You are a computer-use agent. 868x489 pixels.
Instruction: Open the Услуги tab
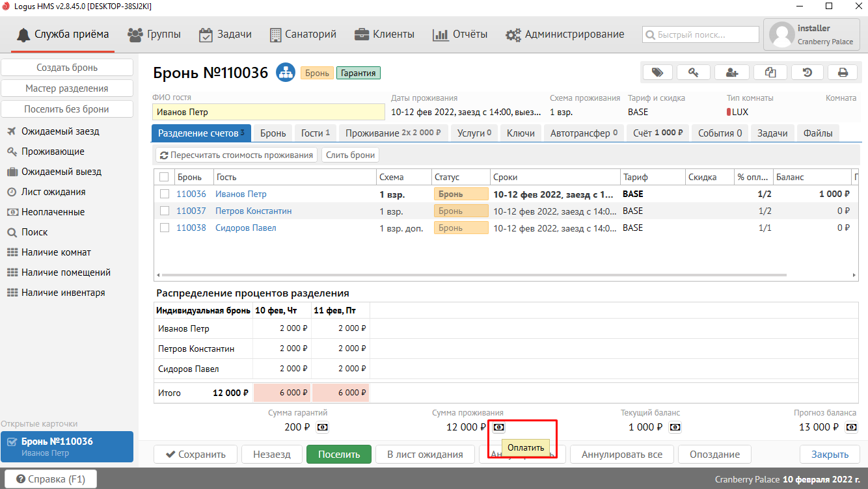pos(473,133)
